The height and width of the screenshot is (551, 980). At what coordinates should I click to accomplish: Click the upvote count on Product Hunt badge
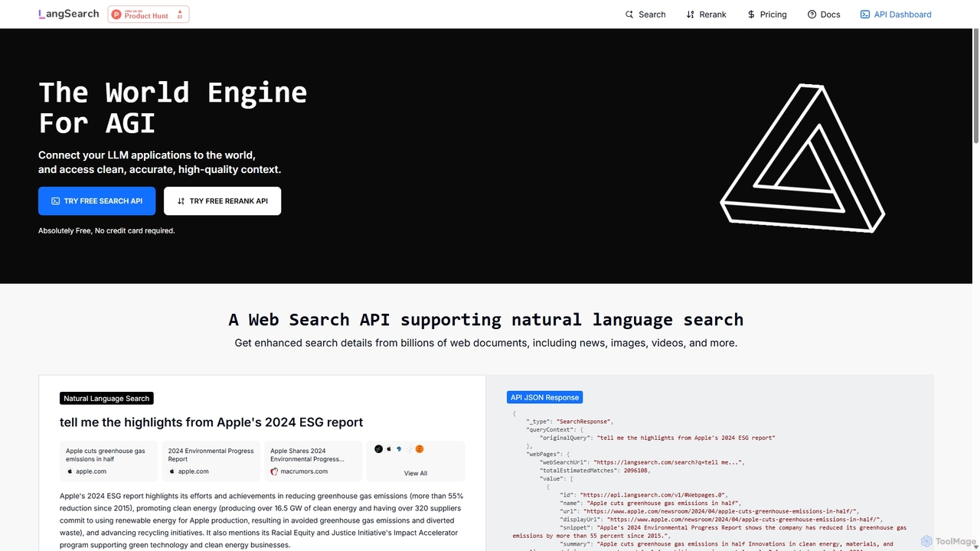tap(180, 14)
